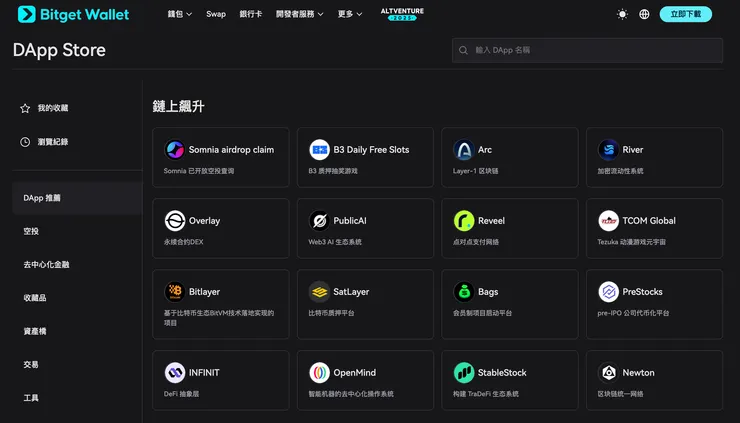Select the 空投 sidebar category

31,231
